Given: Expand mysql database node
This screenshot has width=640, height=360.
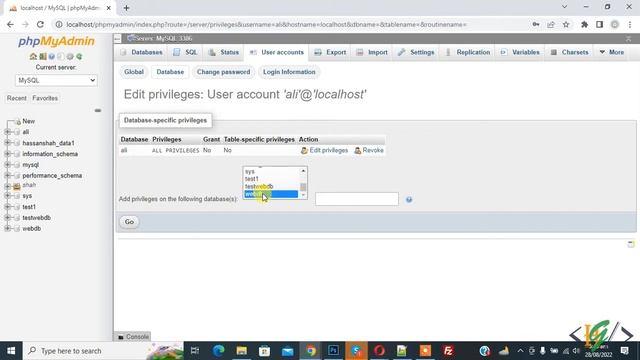Looking at the screenshot, I should tap(7, 164).
